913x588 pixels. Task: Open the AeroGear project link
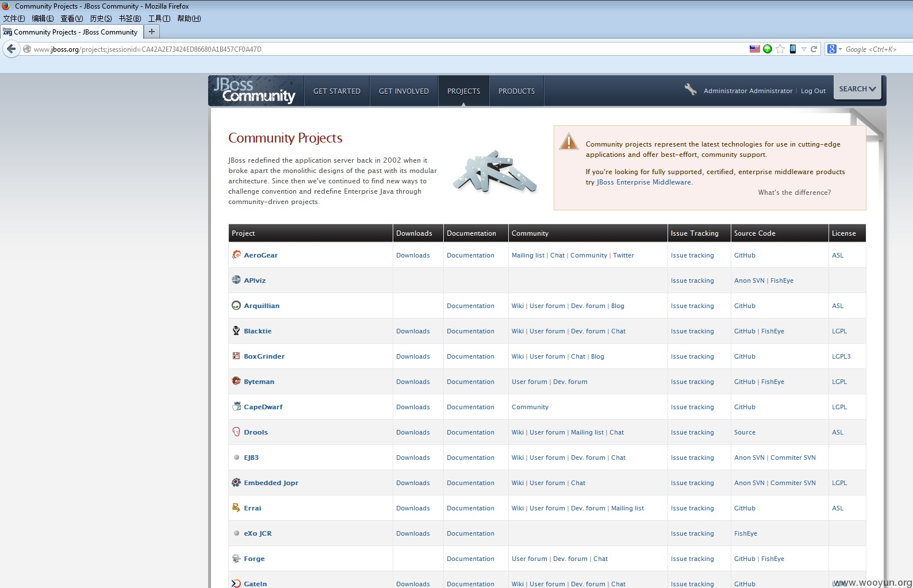tap(260, 255)
